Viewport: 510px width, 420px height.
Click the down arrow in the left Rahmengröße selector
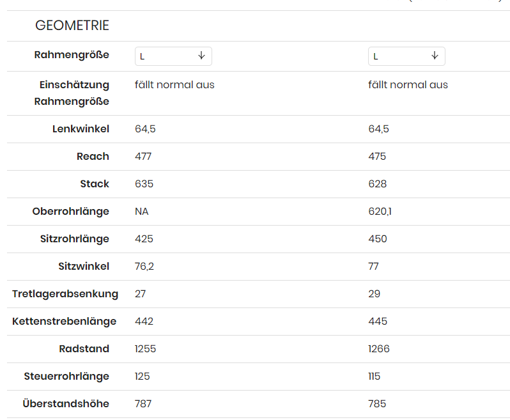201,56
